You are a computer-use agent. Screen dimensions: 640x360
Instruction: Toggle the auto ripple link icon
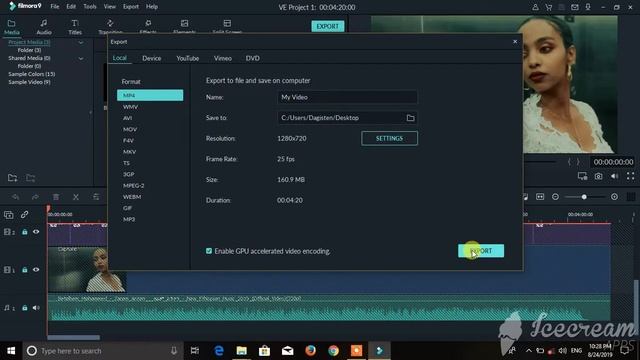24,214
